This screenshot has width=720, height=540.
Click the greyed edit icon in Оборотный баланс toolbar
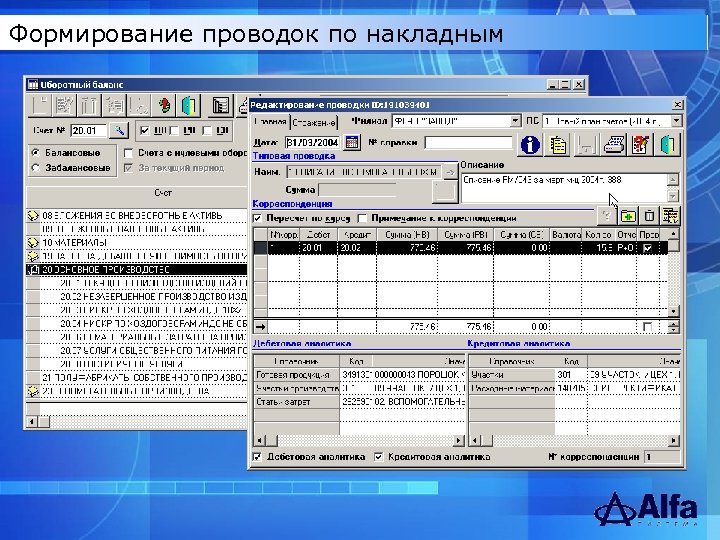(x=65, y=106)
